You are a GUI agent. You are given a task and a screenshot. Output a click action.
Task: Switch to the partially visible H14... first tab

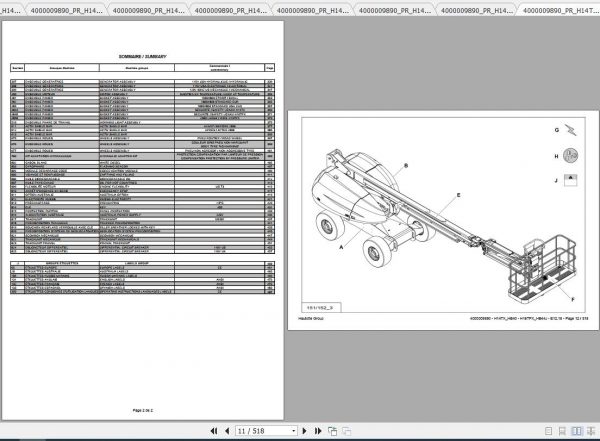point(11,10)
